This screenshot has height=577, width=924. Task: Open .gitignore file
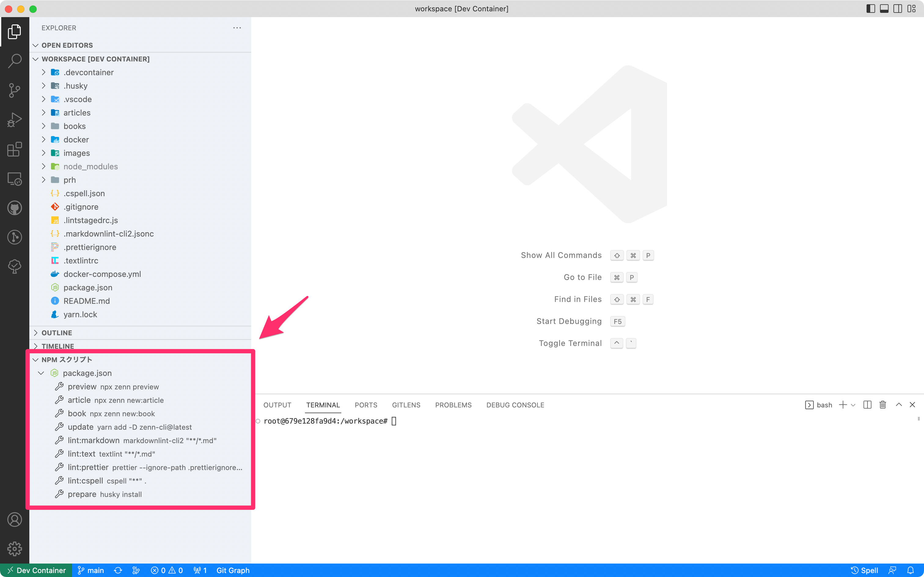click(x=140, y=207)
